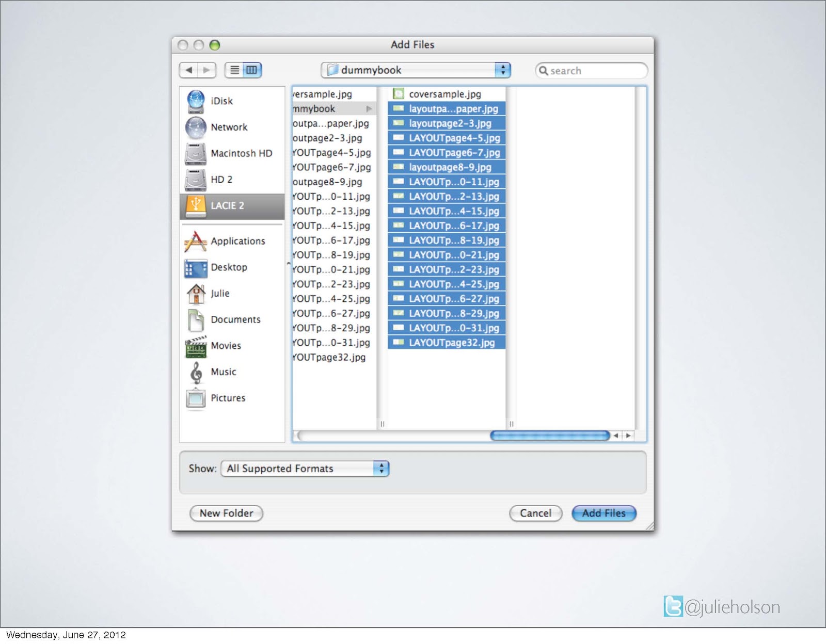Select iDisk in the sidebar
This screenshot has width=826, height=644.
[232, 101]
